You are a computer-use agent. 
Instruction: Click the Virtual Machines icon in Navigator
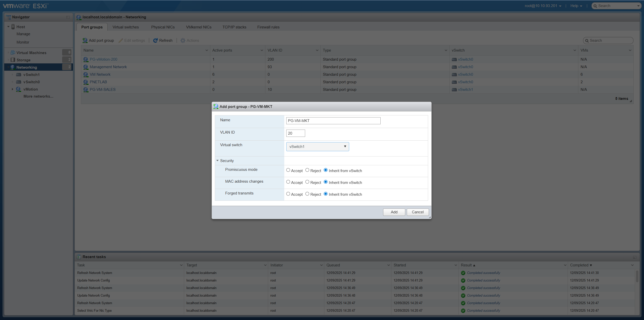point(13,52)
